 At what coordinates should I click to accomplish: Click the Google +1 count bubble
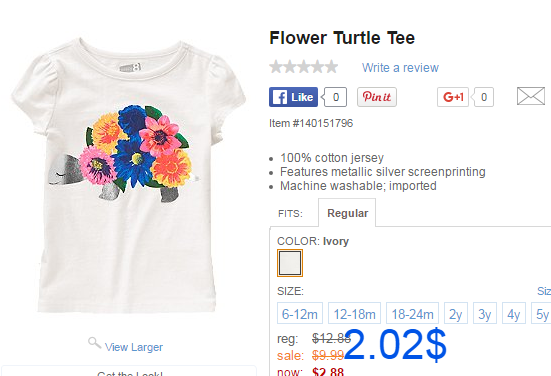point(484,97)
